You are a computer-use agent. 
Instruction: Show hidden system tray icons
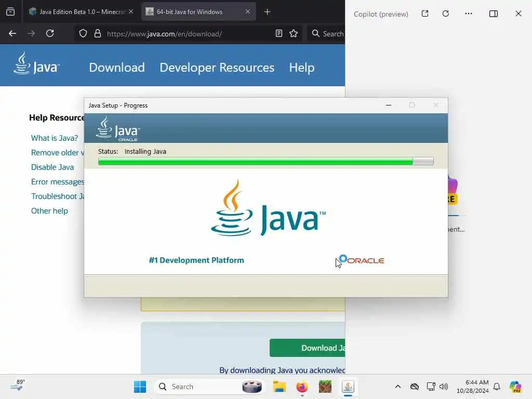point(398,387)
